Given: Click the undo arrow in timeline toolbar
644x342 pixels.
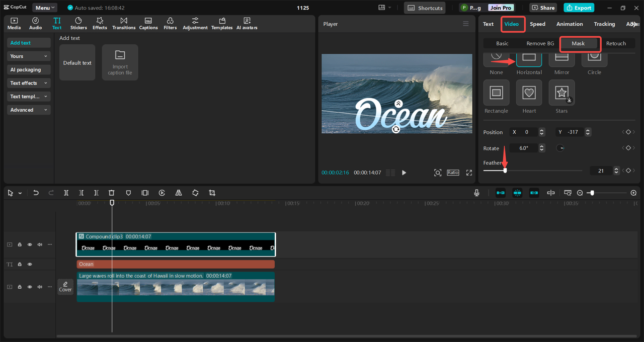Looking at the screenshot, I should pyautogui.click(x=36, y=193).
